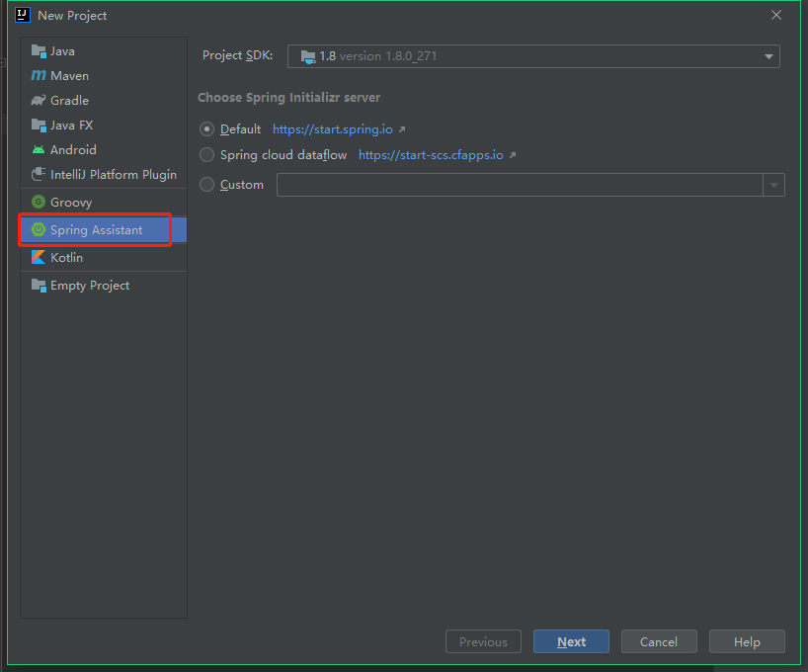
Task: Choose Maven project type label
Action: pos(69,76)
